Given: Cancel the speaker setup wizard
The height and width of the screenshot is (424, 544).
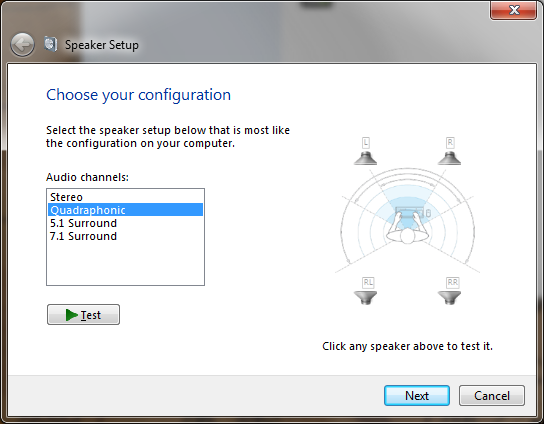Looking at the screenshot, I should click(492, 395).
